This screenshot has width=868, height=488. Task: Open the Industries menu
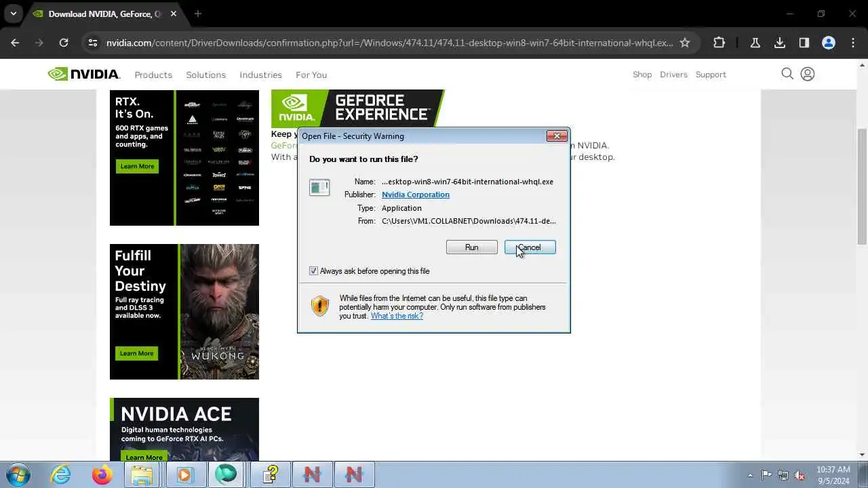point(260,75)
